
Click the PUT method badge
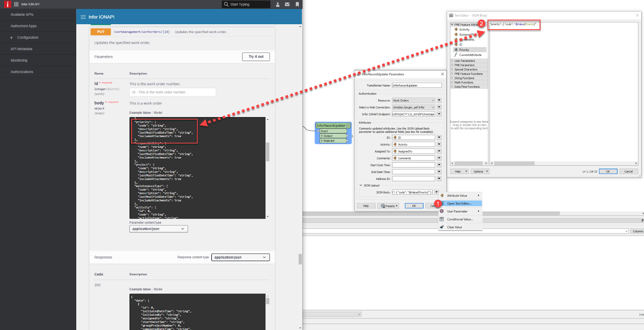click(101, 32)
